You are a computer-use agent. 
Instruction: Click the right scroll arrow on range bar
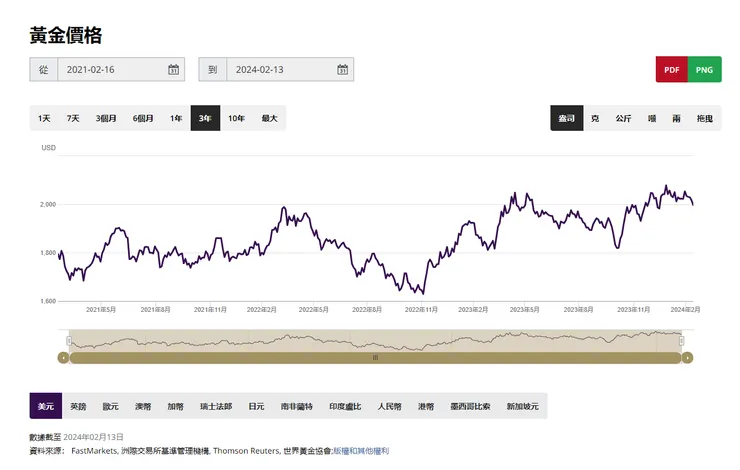(687, 358)
